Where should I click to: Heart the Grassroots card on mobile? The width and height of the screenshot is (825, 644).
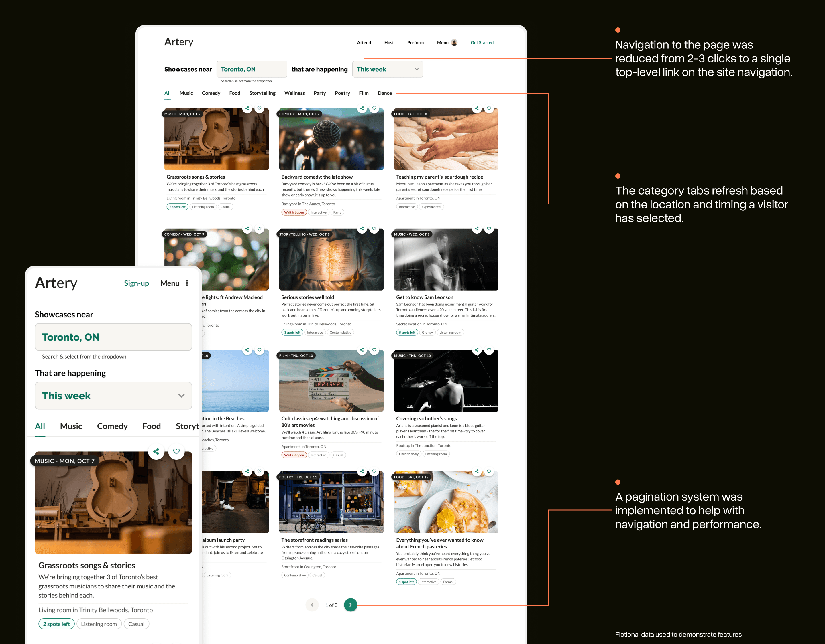tap(176, 451)
